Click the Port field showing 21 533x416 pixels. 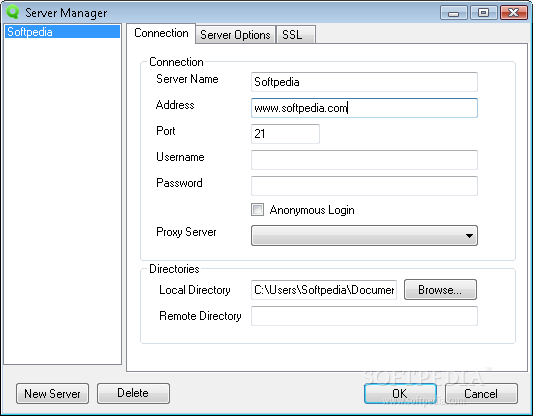285,134
